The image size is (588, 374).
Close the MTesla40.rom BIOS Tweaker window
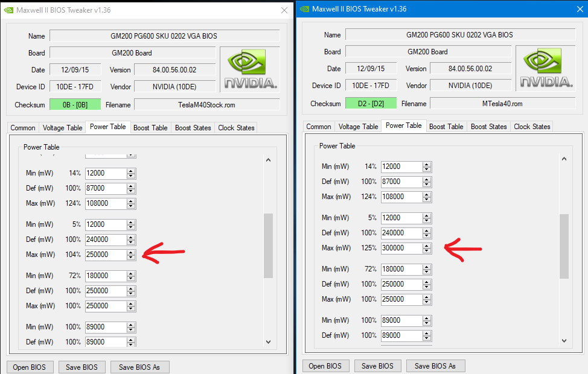pyautogui.click(x=580, y=9)
